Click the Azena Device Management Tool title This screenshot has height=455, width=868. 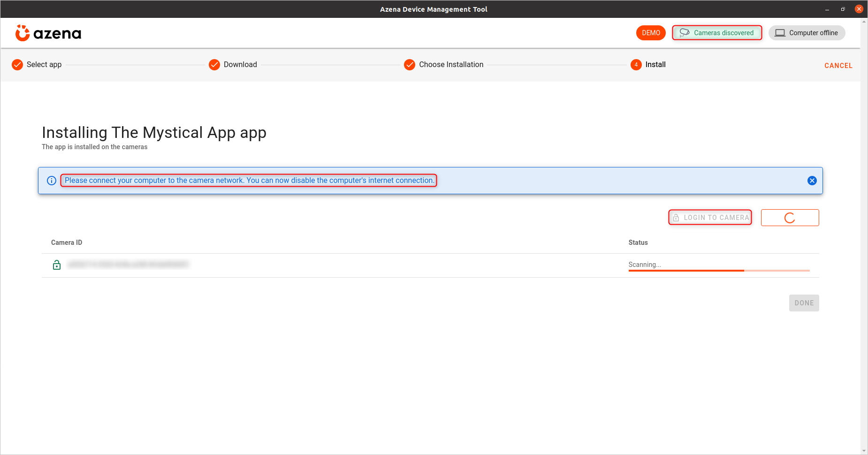pyautogui.click(x=434, y=9)
